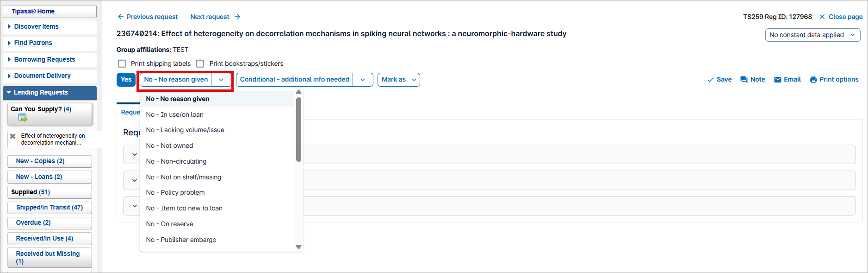Image resolution: width=868 pixels, height=273 pixels.
Task: Open the constant data dropdown
Action: click(812, 35)
